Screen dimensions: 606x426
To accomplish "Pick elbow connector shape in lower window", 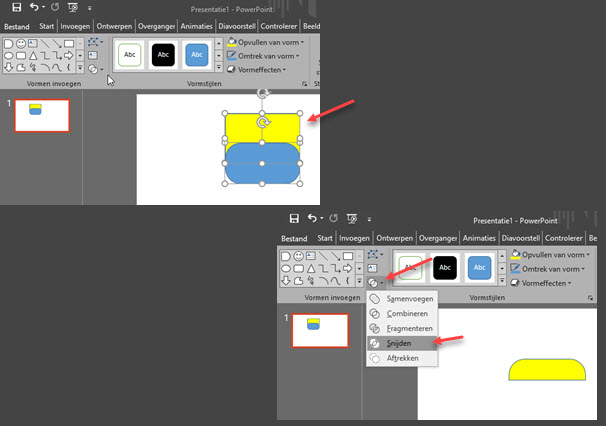I will click(323, 268).
